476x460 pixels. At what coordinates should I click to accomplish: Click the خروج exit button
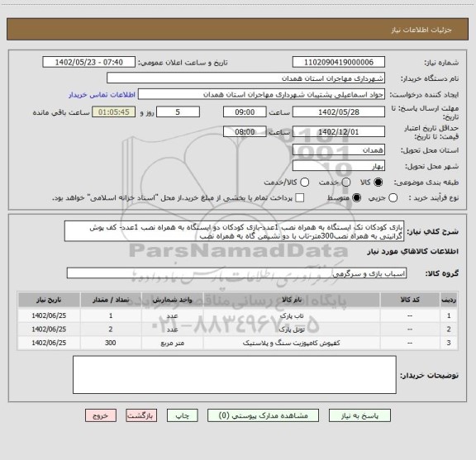(101, 415)
